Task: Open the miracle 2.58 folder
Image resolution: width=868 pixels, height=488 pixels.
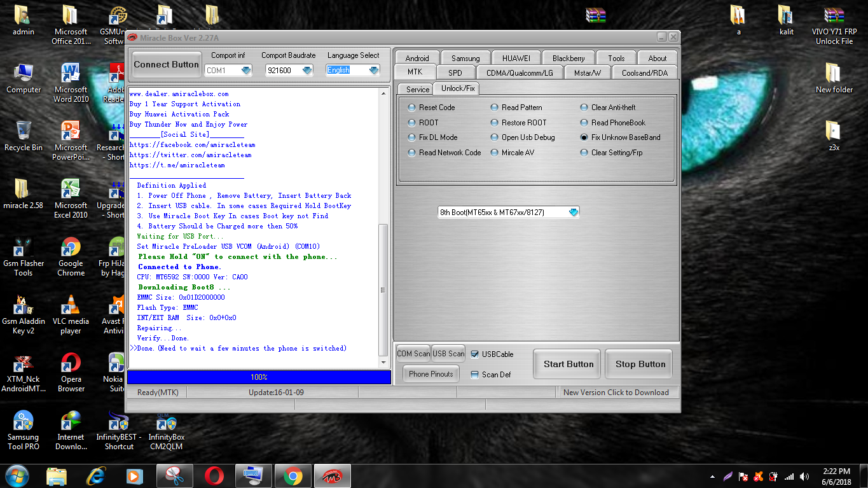Action: tap(24, 194)
